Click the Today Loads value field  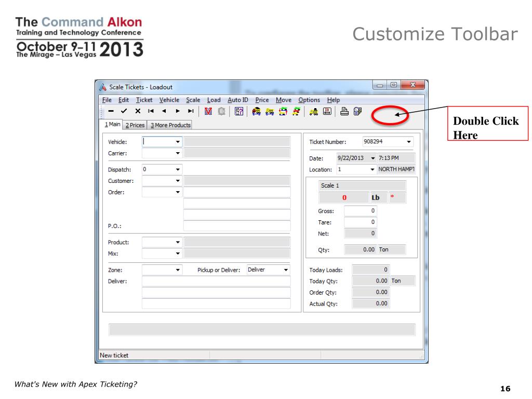tap(371, 270)
